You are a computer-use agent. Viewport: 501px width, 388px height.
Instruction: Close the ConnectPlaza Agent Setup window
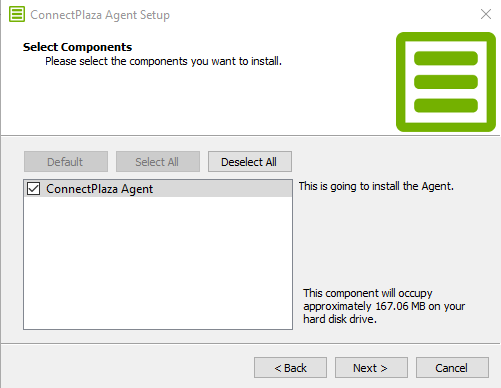pyautogui.click(x=486, y=14)
